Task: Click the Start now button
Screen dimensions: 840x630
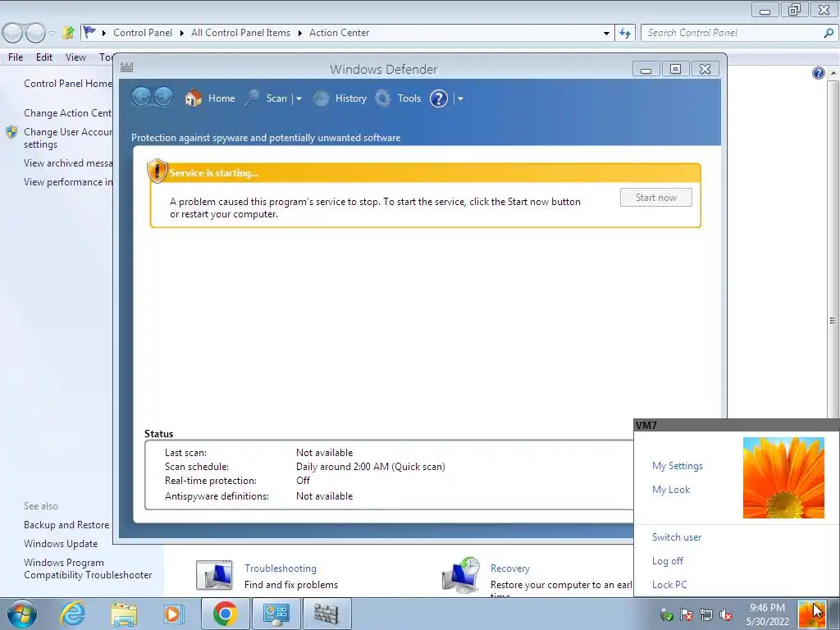Action: tap(655, 197)
